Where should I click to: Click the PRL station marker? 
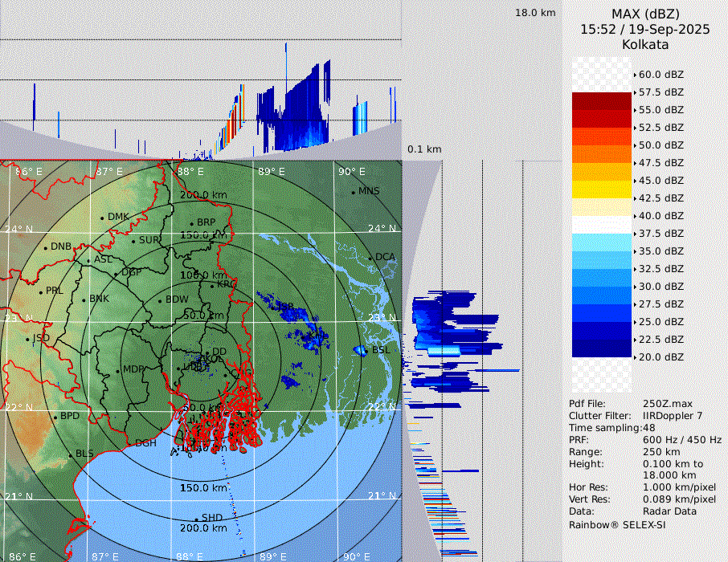point(40,291)
